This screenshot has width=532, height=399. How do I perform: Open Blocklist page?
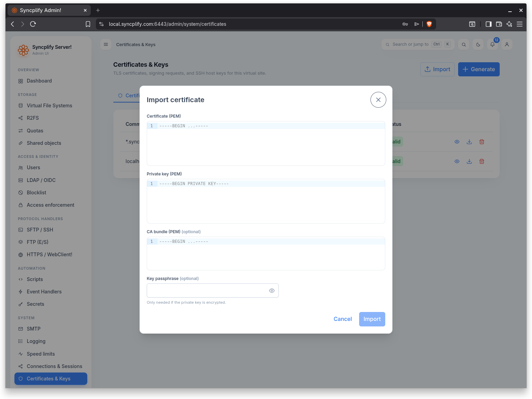pos(51,193)
